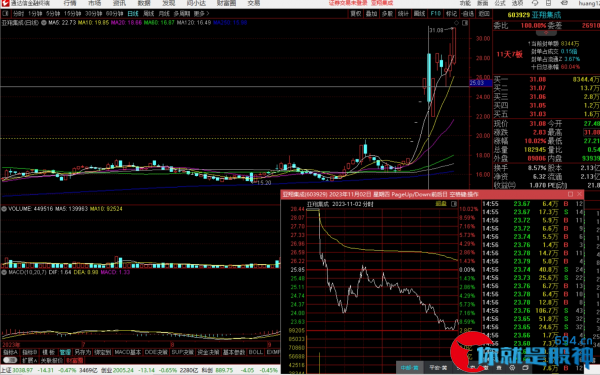This screenshot has height=375, width=600.
Task: Toggle the panel icon in the intraday popup
Action: point(454,204)
